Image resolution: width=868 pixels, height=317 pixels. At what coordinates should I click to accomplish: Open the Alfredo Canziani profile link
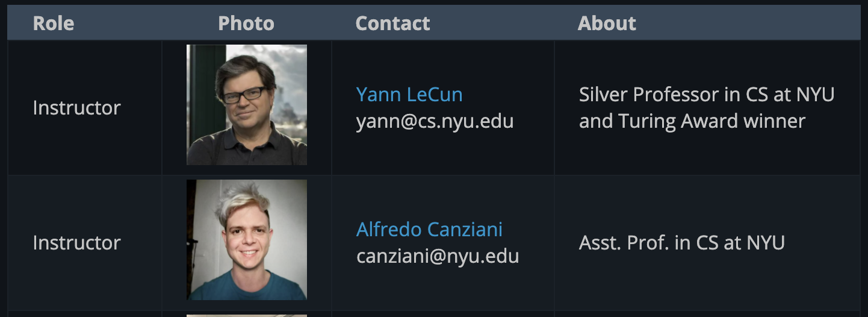coord(429,230)
